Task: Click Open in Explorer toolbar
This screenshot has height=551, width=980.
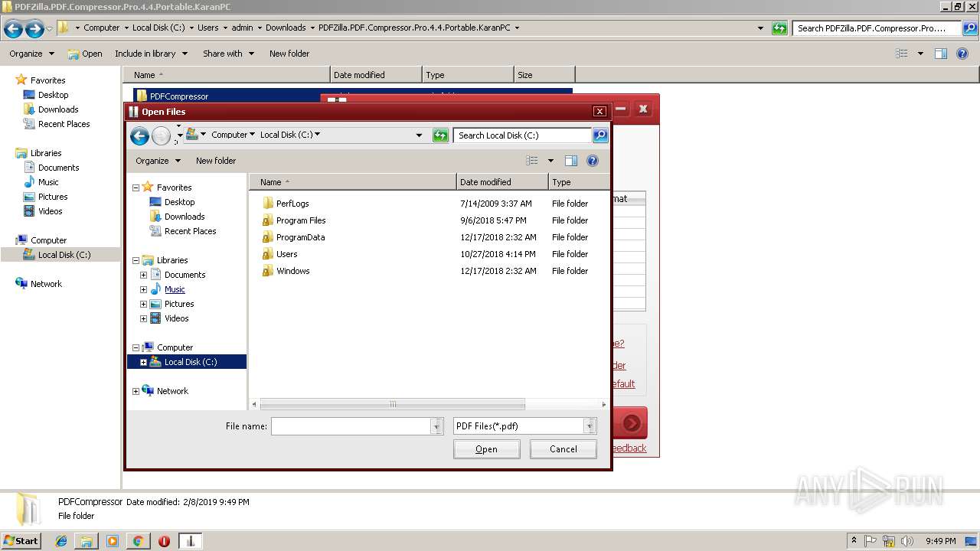Action: 85,54
